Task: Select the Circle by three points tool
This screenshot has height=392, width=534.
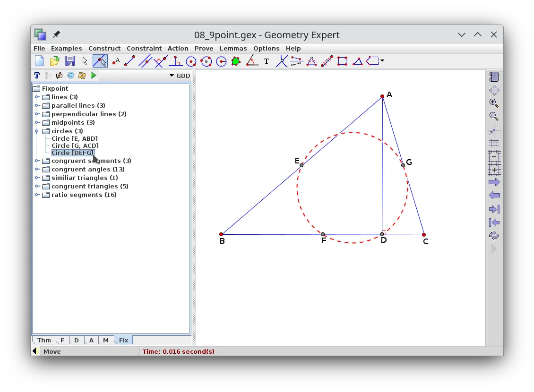Action: pyautogui.click(x=206, y=61)
